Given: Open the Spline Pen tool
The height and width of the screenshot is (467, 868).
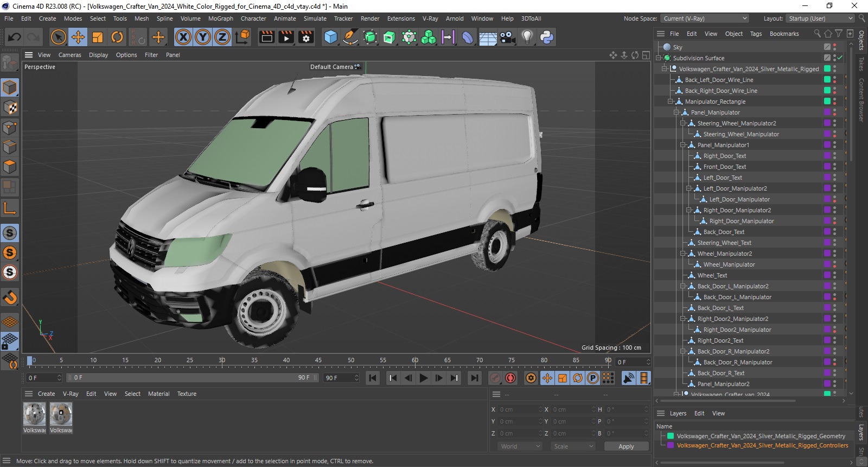Looking at the screenshot, I should (x=350, y=37).
